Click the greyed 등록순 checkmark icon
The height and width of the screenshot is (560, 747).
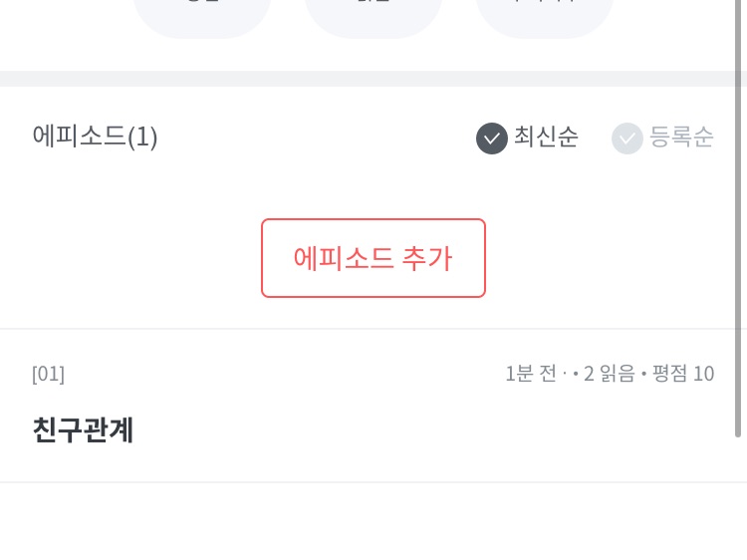pyautogui.click(x=627, y=138)
